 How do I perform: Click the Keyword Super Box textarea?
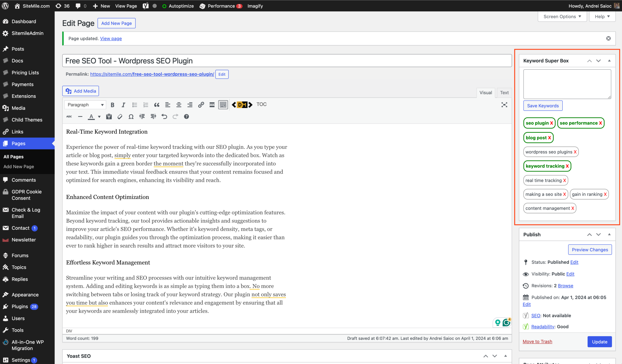pyautogui.click(x=567, y=84)
